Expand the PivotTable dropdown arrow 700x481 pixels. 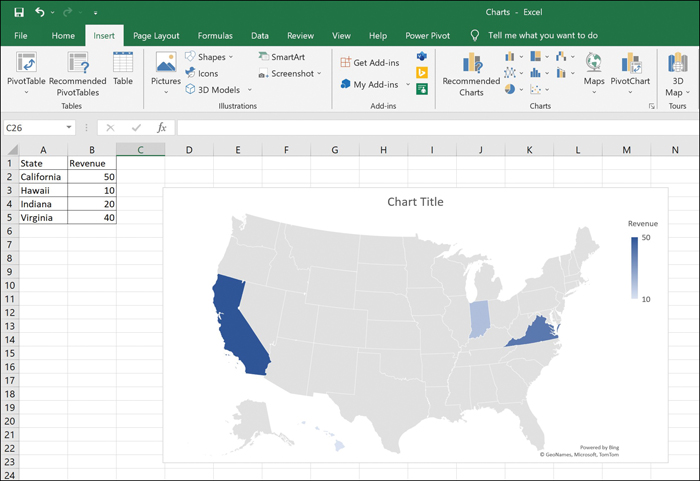[26, 92]
